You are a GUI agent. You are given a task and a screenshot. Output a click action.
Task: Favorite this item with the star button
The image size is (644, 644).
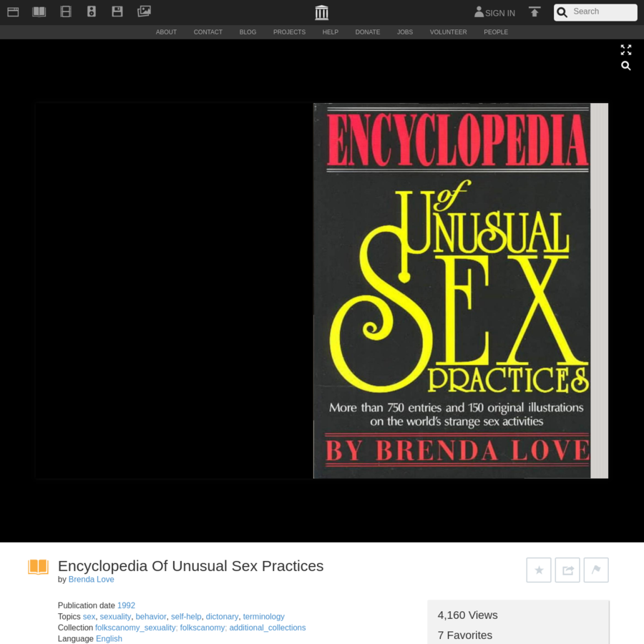coord(539,570)
